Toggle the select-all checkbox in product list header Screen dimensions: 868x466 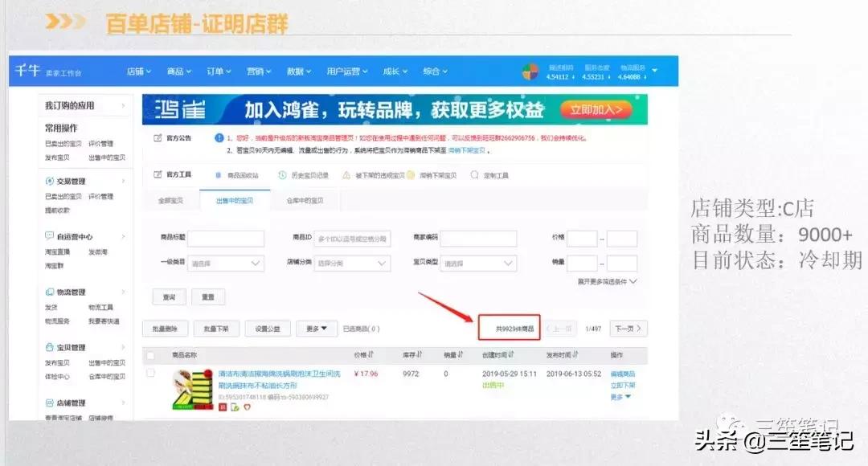(153, 356)
